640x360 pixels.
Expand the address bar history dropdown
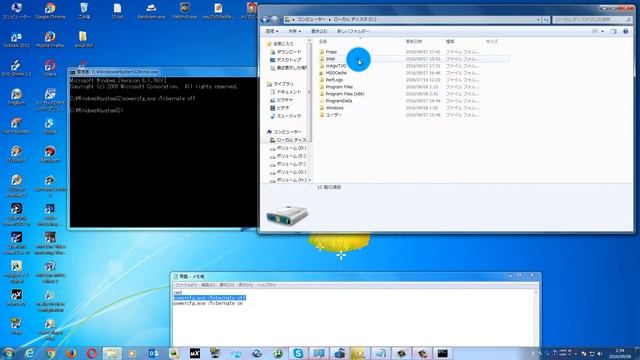[x=538, y=19]
